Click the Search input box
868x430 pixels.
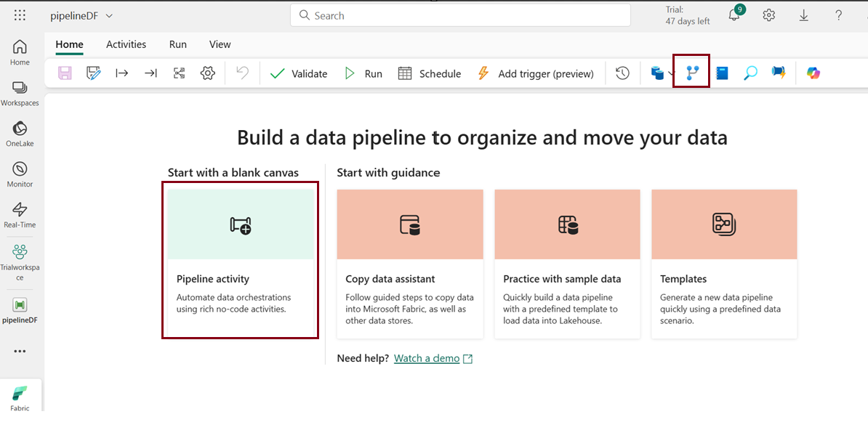(460, 15)
